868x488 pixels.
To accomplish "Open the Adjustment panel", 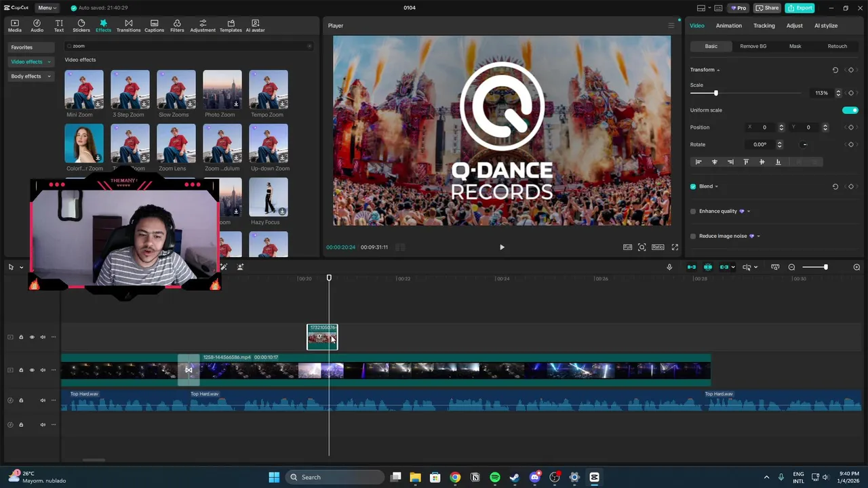I will click(x=203, y=26).
